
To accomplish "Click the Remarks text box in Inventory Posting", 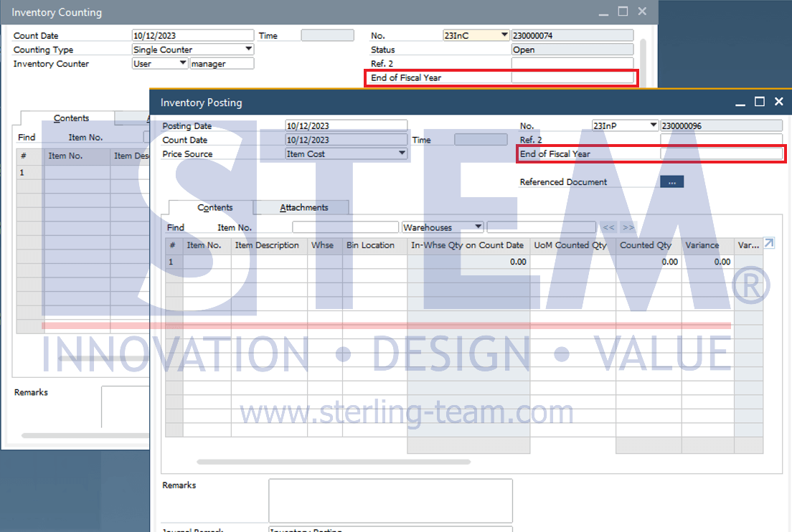I will pyautogui.click(x=390, y=500).
